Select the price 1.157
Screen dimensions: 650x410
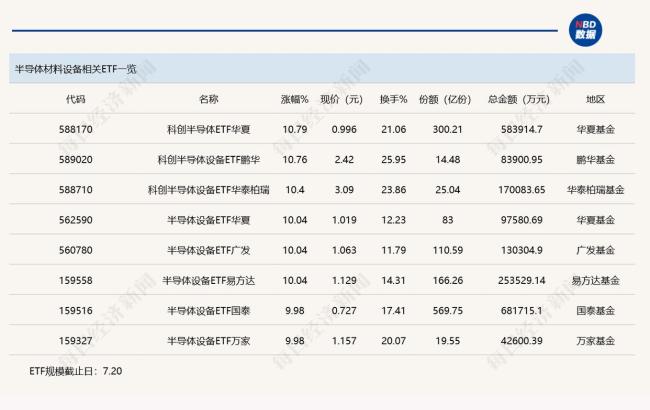344,341
